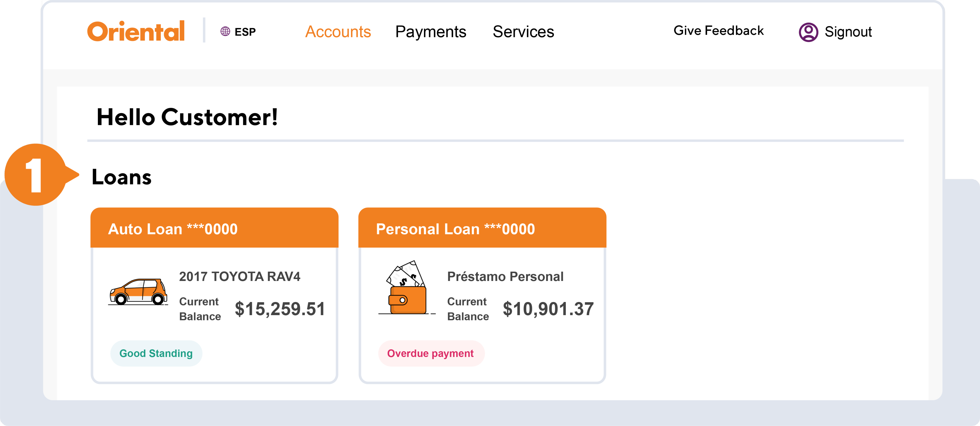
Task: Open the Services menu
Action: 523,32
